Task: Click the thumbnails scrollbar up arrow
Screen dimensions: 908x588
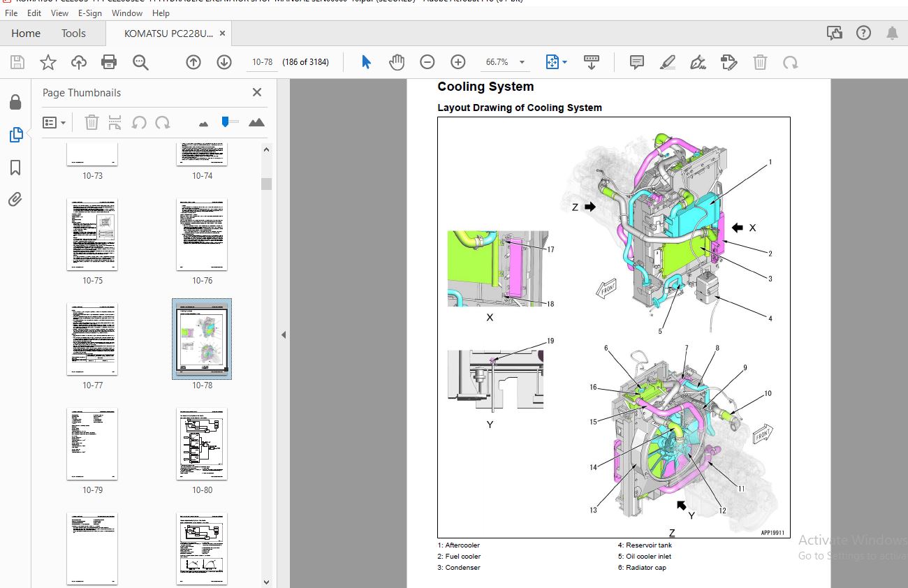Action: pos(266,149)
